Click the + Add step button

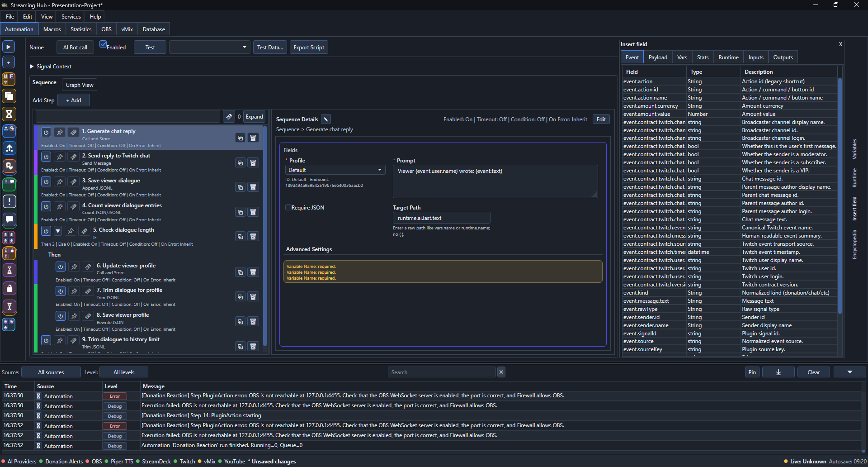(74, 100)
